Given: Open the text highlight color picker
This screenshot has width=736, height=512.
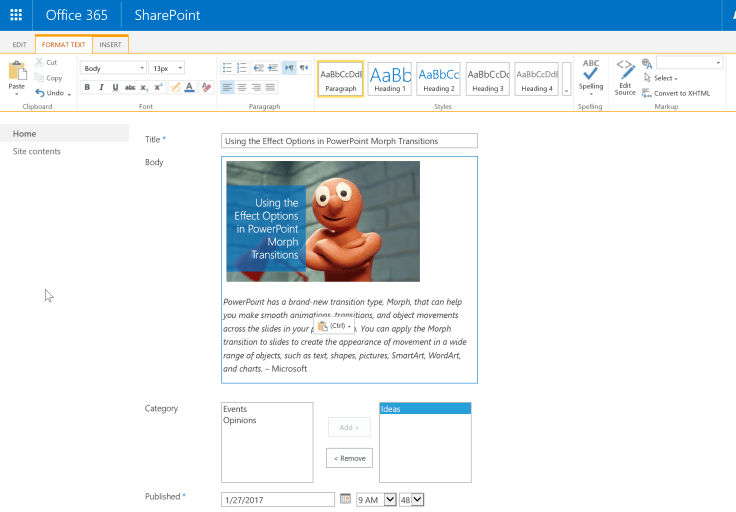Looking at the screenshot, I should coord(175,87).
